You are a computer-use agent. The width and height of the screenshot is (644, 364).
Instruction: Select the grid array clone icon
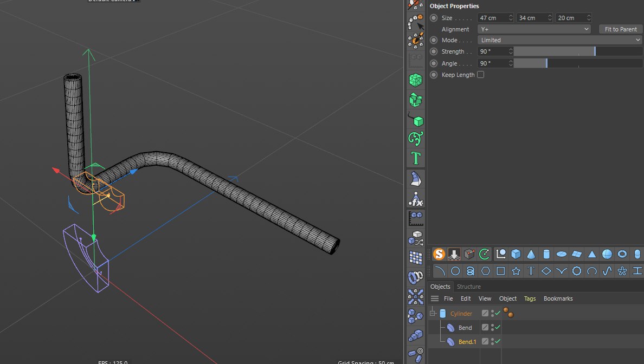416,258
